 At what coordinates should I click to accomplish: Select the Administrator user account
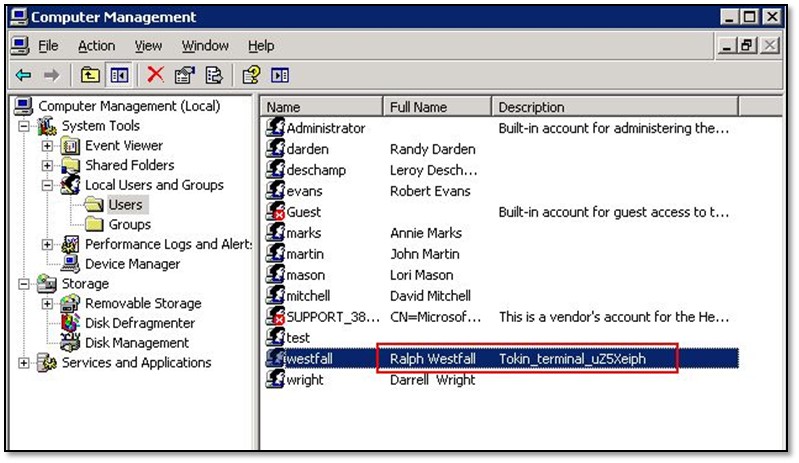coord(325,128)
